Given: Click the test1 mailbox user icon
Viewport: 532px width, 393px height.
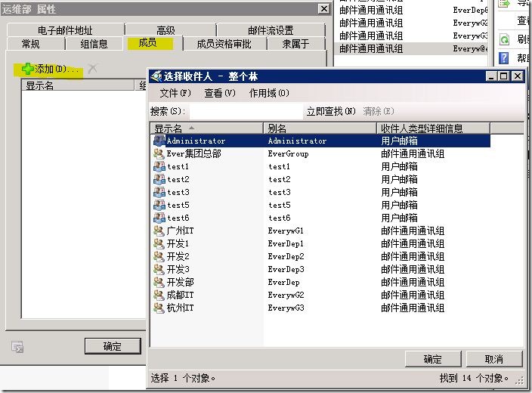Looking at the screenshot, I should (159, 166).
